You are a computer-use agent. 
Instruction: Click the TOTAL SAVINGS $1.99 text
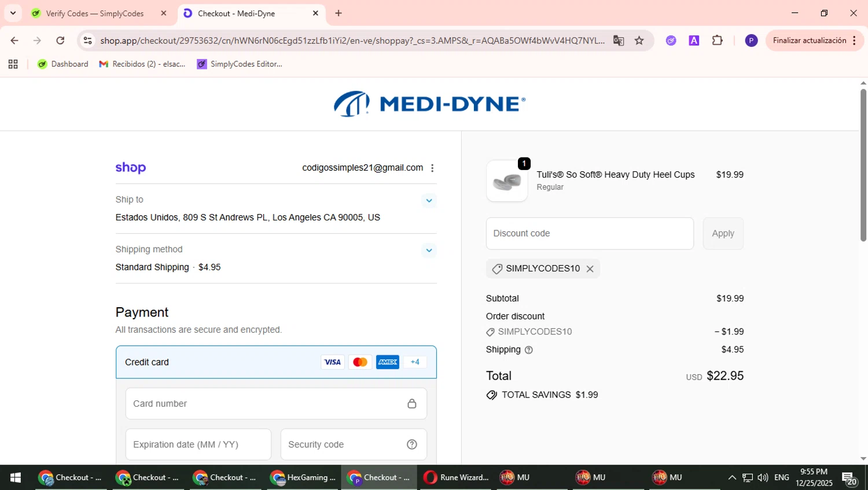[550, 395]
